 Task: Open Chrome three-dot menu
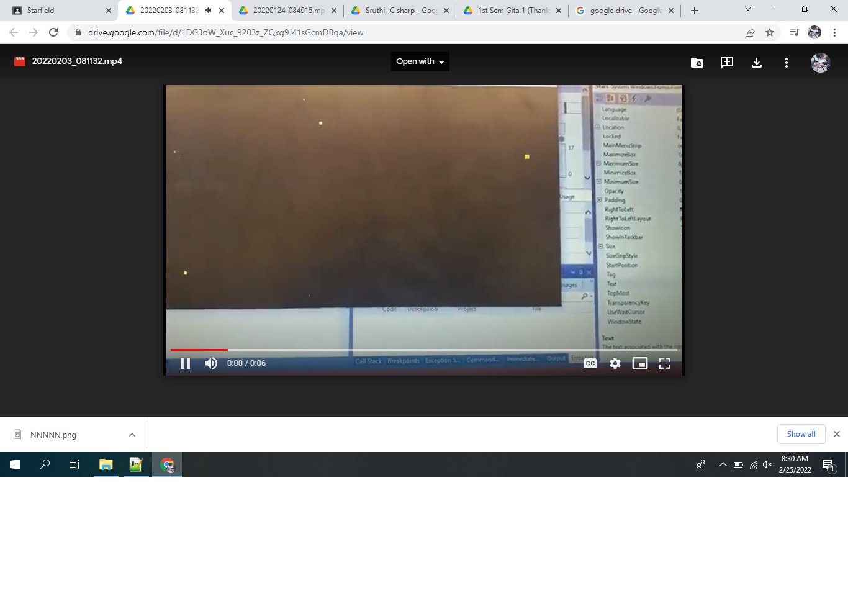(x=835, y=32)
